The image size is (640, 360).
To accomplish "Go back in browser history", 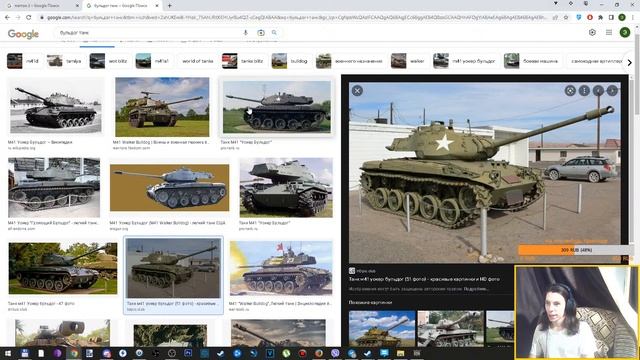I will click(x=7, y=18).
